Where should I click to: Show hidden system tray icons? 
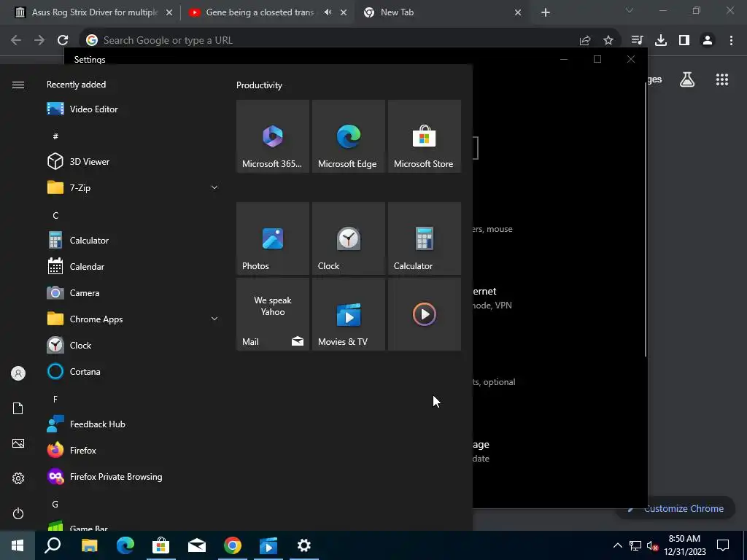(x=617, y=545)
